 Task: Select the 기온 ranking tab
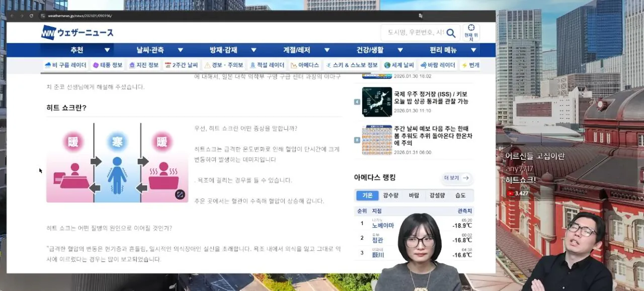(x=367, y=196)
